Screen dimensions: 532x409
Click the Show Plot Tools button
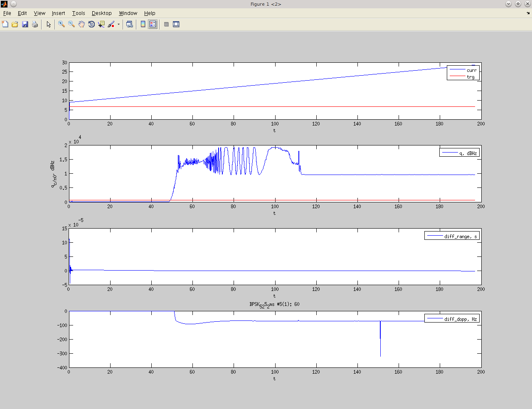click(176, 25)
